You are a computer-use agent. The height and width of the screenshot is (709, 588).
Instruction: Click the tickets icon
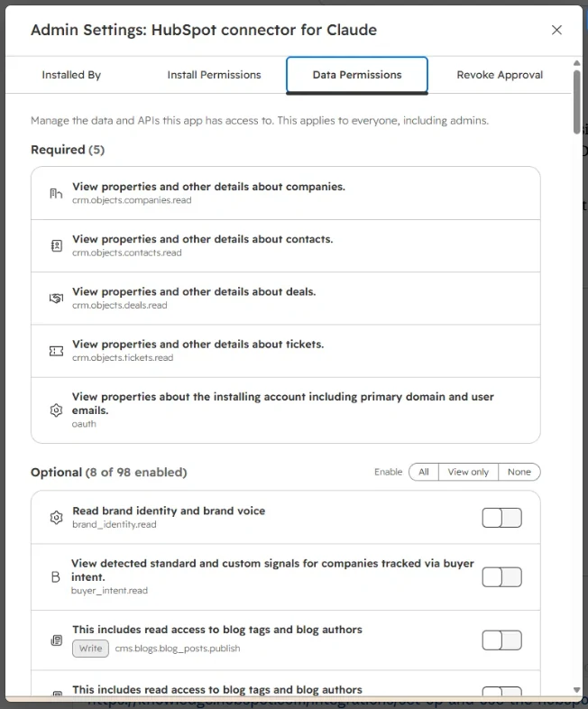tap(56, 351)
